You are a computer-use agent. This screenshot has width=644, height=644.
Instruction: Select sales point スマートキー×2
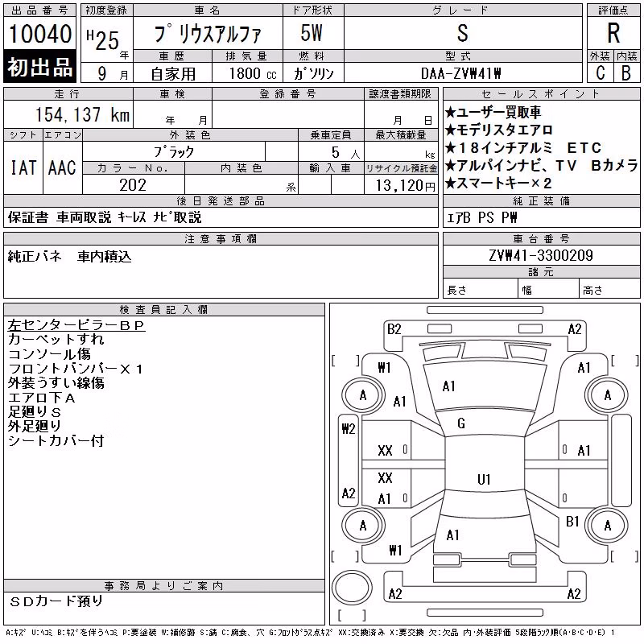pos(497,183)
